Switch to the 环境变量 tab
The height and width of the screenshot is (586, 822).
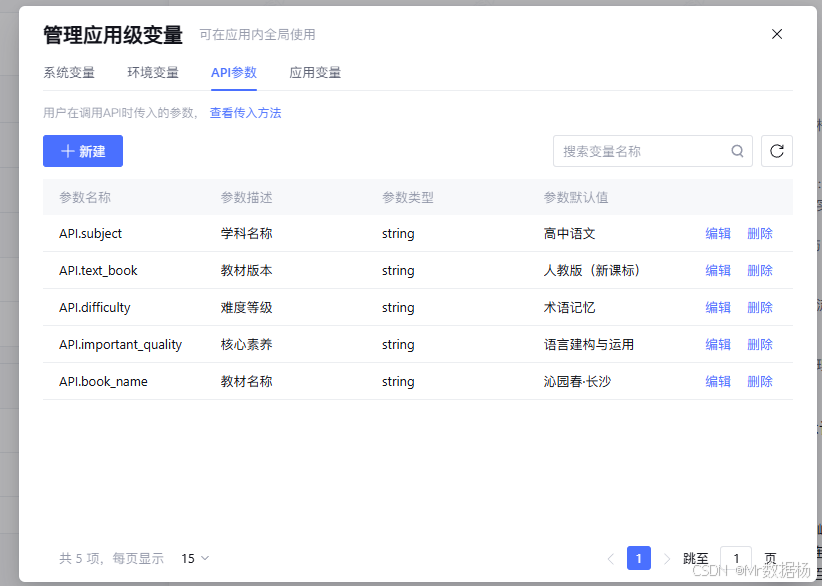coord(153,72)
